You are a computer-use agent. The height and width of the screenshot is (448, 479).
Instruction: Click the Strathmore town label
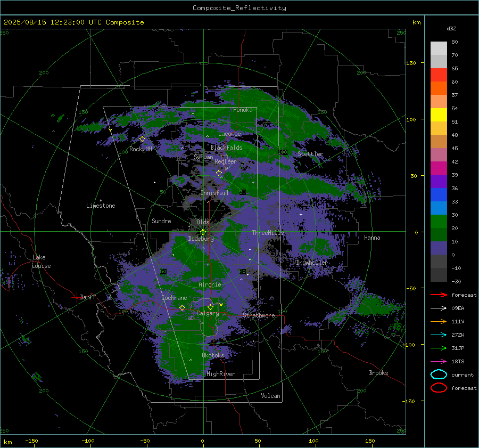coord(259,315)
